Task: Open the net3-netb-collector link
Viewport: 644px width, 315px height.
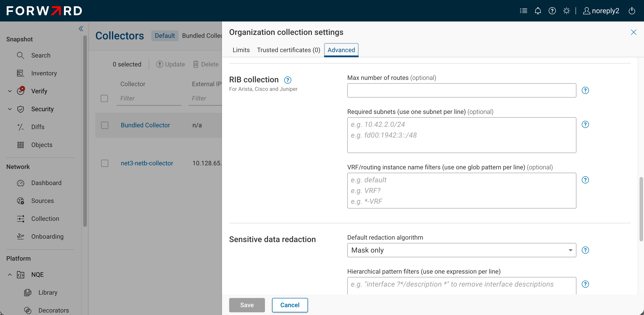Action: click(x=147, y=163)
